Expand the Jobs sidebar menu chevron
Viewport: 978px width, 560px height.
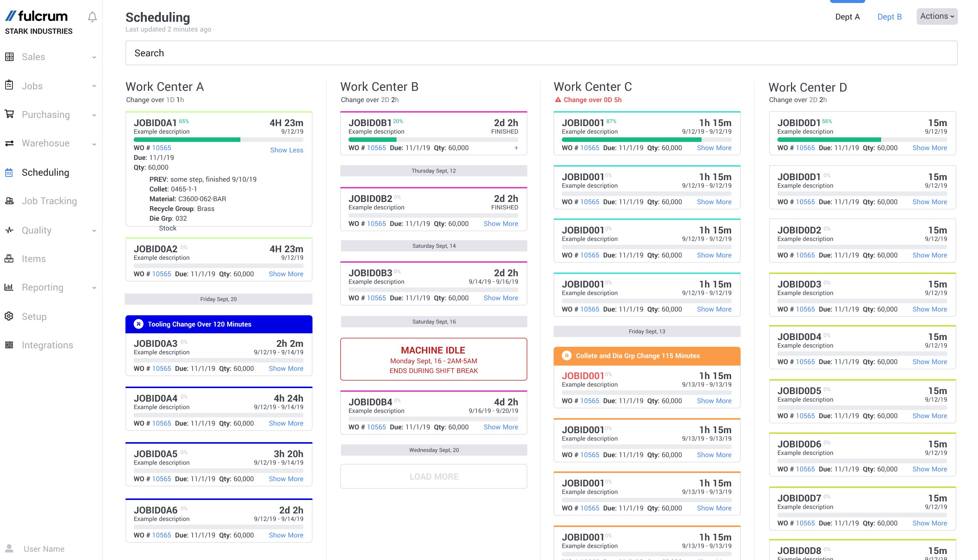click(x=94, y=86)
